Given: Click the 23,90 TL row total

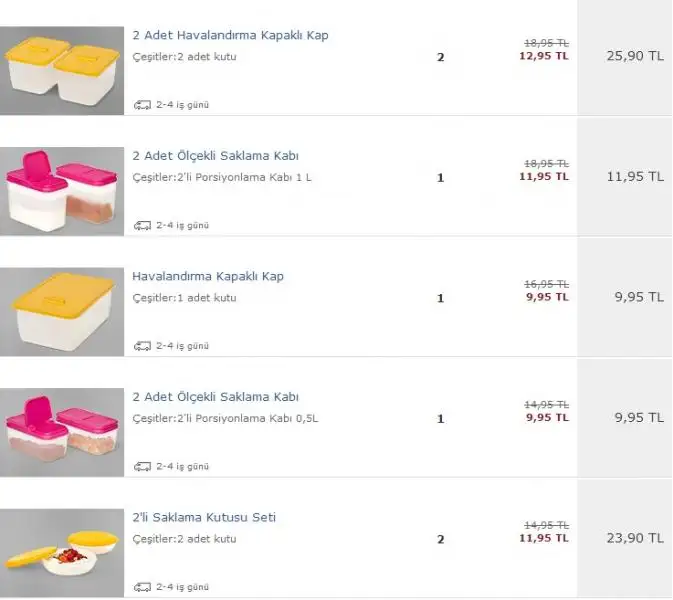Looking at the screenshot, I should click(x=635, y=538).
